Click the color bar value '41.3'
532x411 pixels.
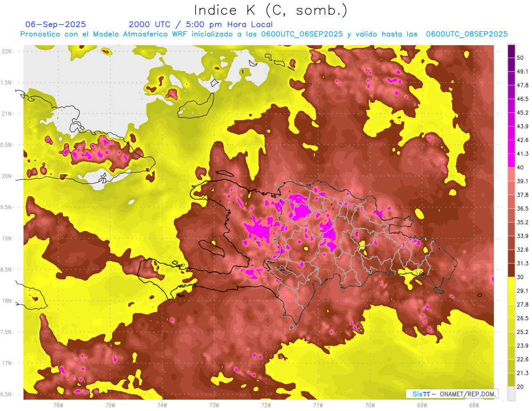click(x=523, y=154)
